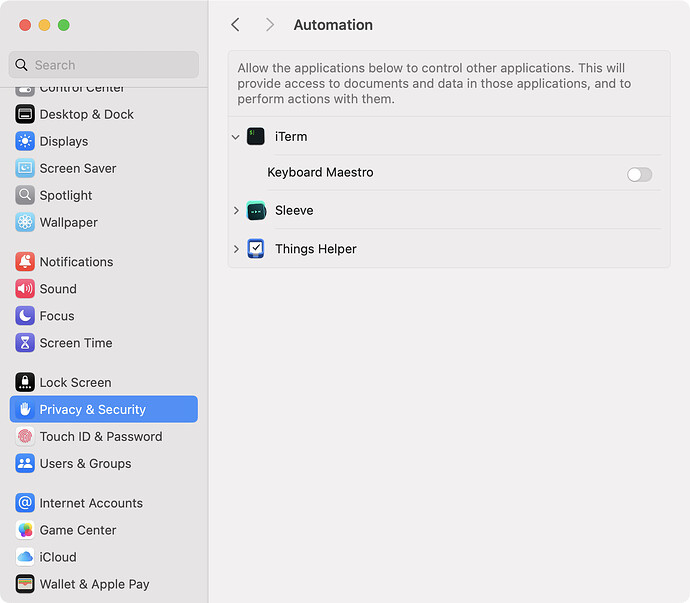Collapse the iTerm disclosure chevron
Viewport: 690px width, 603px height.
pos(236,137)
